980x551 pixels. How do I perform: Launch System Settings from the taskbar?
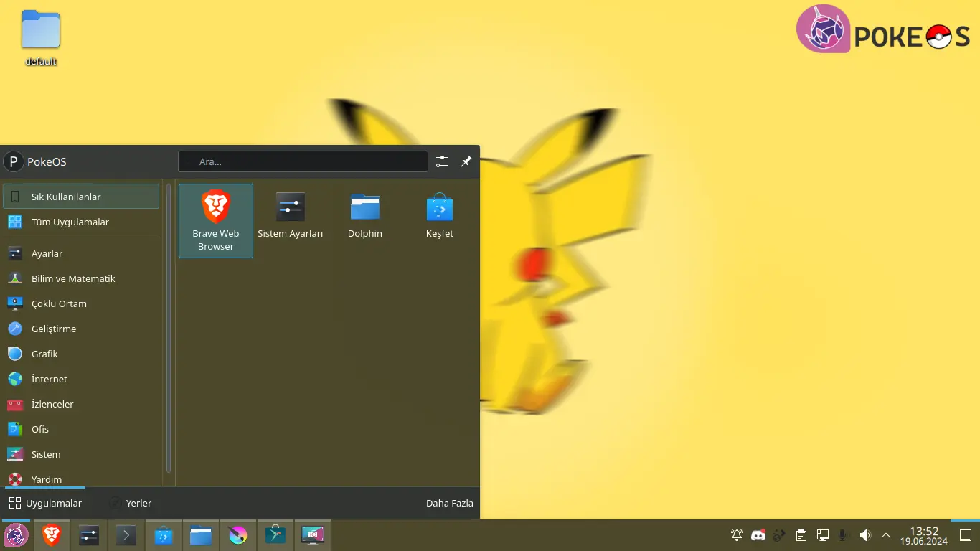(89, 535)
